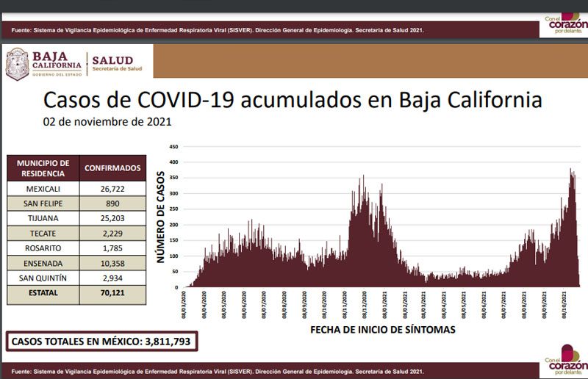Click the Con el corazón logo at bottom right
The image size is (588, 379).
(567, 359)
